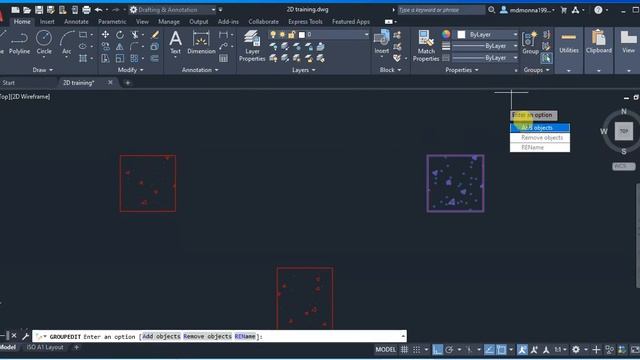The width and height of the screenshot is (640, 360).
Task: Click the Fillet tool icon
Action: coord(134,47)
